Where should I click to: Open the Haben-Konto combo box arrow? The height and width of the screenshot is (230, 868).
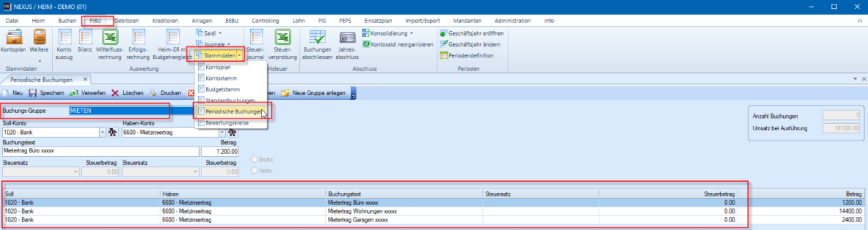pos(222,133)
